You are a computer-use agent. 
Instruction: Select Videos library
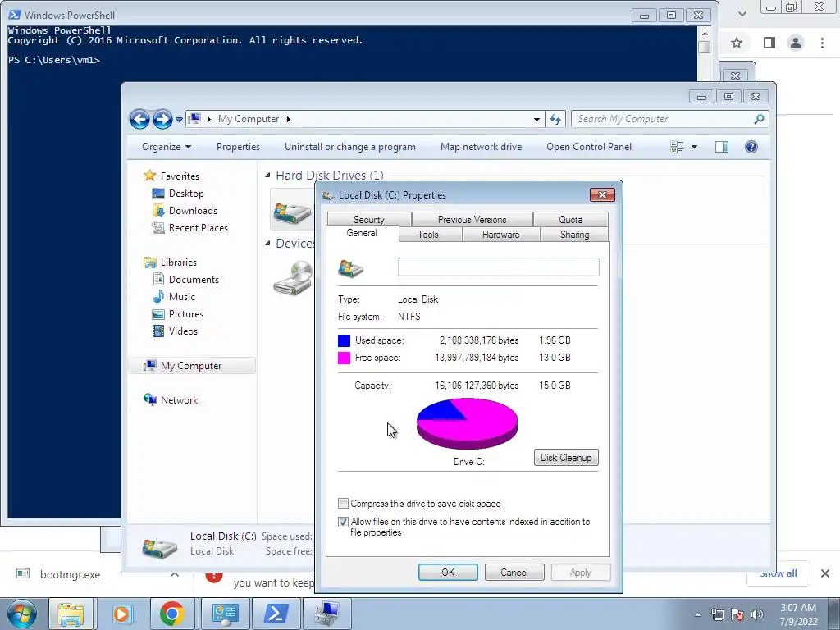click(183, 331)
